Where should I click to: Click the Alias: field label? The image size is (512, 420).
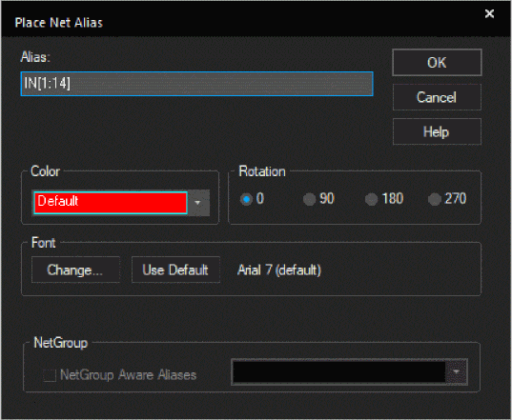[x=35, y=57]
